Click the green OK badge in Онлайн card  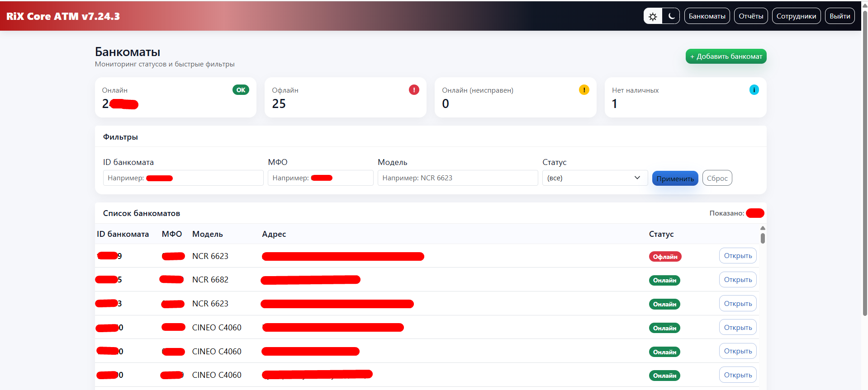click(241, 90)
